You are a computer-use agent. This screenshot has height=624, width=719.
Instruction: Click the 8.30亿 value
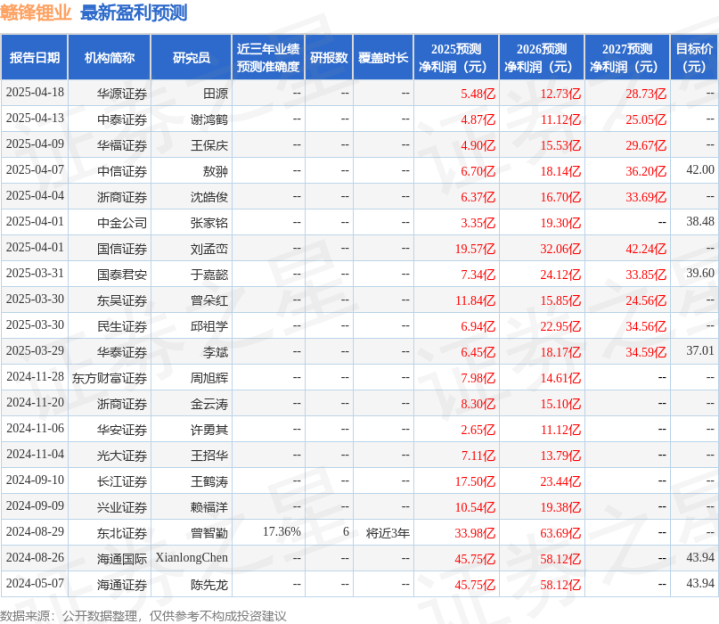(478, 404)
